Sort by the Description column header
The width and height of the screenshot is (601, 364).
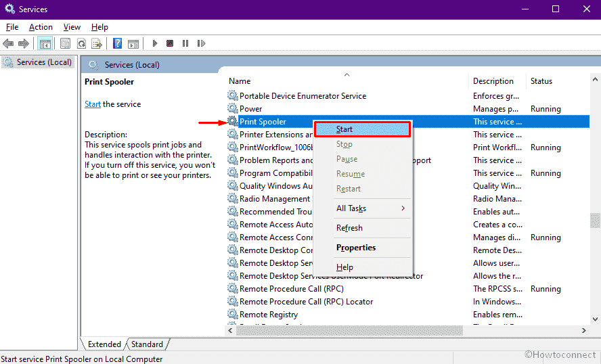tap(493, 81)
